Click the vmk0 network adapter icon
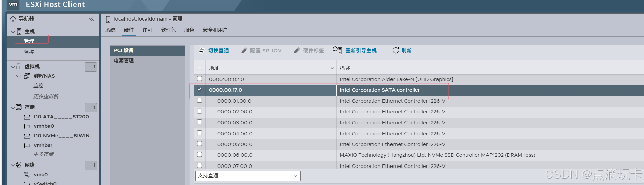Viewport: 644px width, 185px height. [x=27, y=175]
